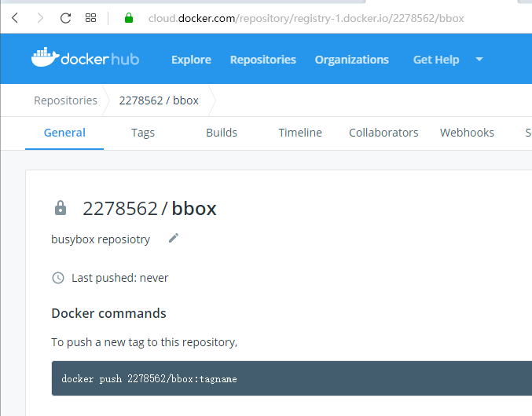Open the browser grid/apps icon
This screenshot has height=416, width=532.
tap(90, 17)
